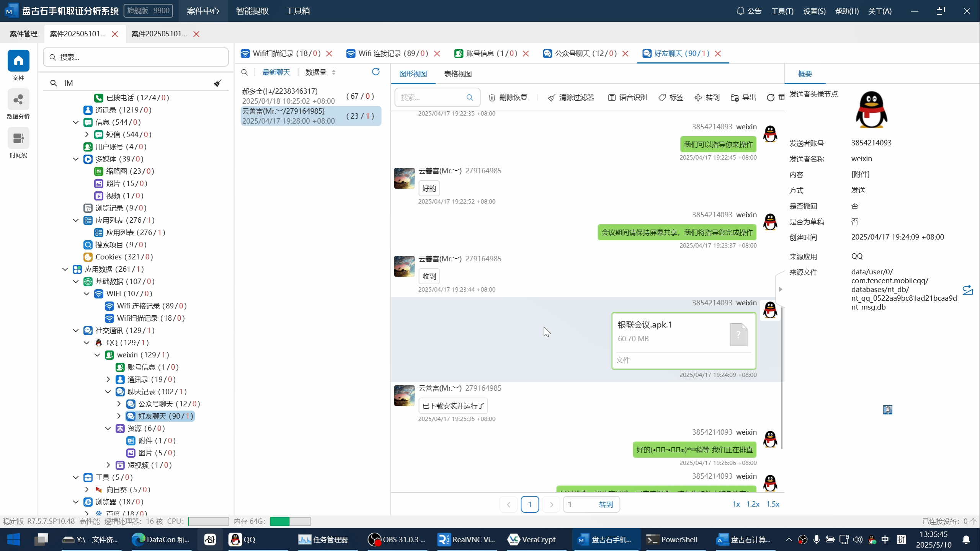Click the 转到 page jump link
The image size is (980, 551).
point(606,504)
